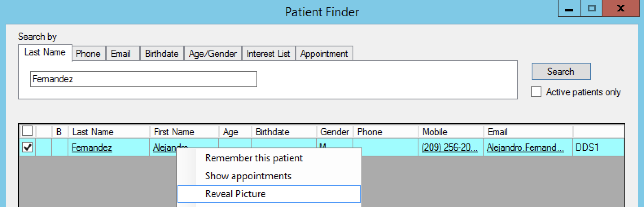644x207 pixels.
Task: Switch to the Appointment search tab
Action: point(324,54)
